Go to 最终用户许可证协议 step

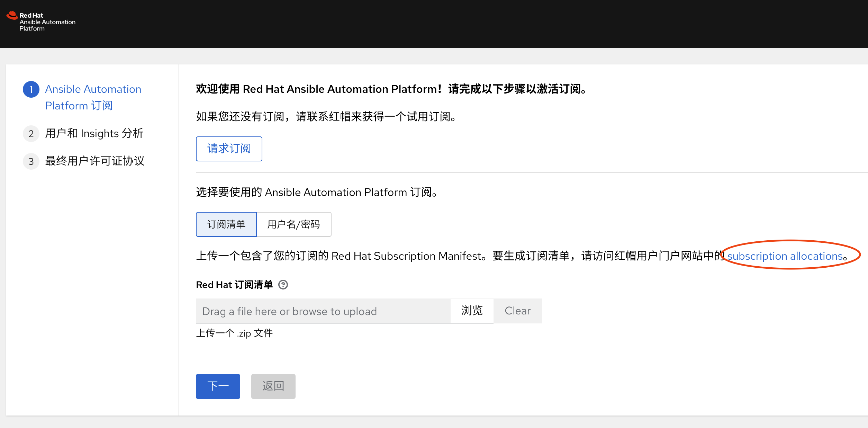pyautogui.click(x=94, y=161)
